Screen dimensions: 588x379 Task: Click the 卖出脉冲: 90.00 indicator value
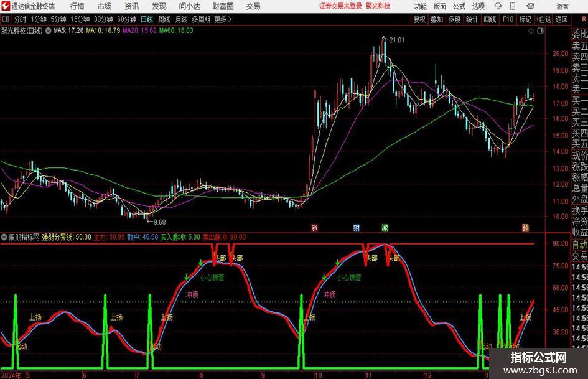pyautogui.click(x=224, y=237)
